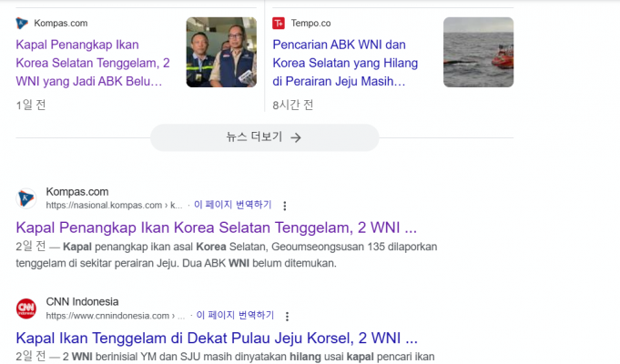Click the CNN Indonesia logo icon
Viewport: 620px width, 364px height.
26,308
